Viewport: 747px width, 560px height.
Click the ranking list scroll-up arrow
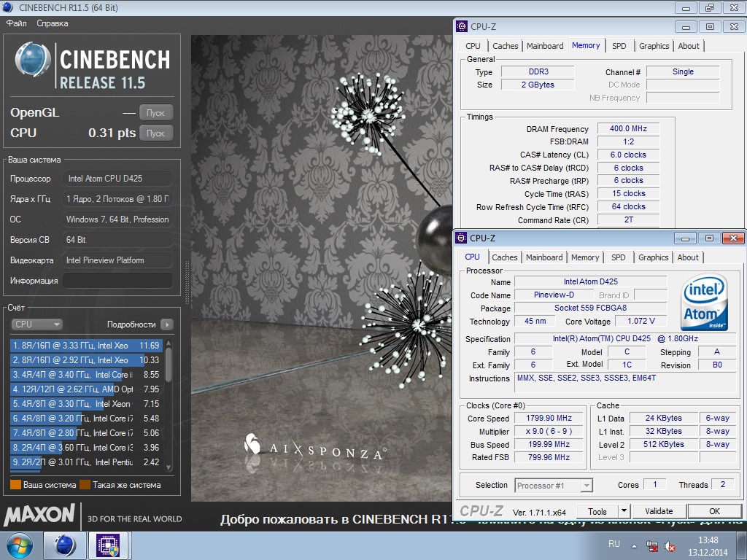pos(169,343)
